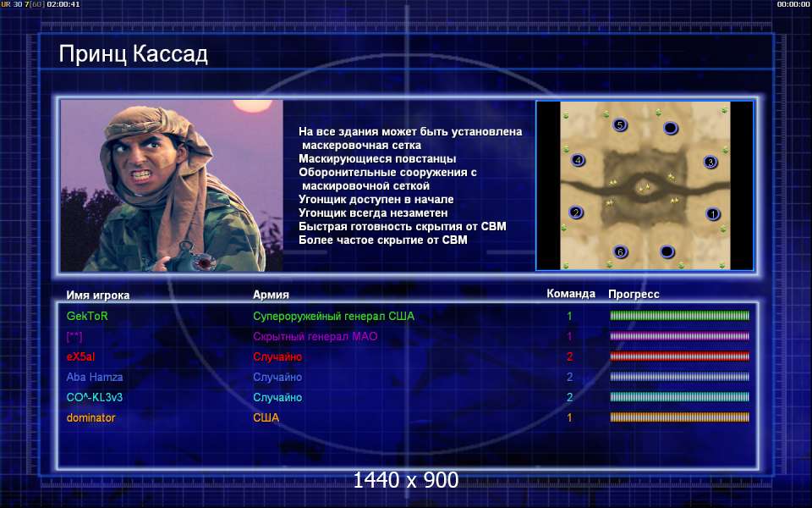Click "На все здания может быть установлена" line
The height and width of the screenshot is (508, 812).
[x=411, y=132]
